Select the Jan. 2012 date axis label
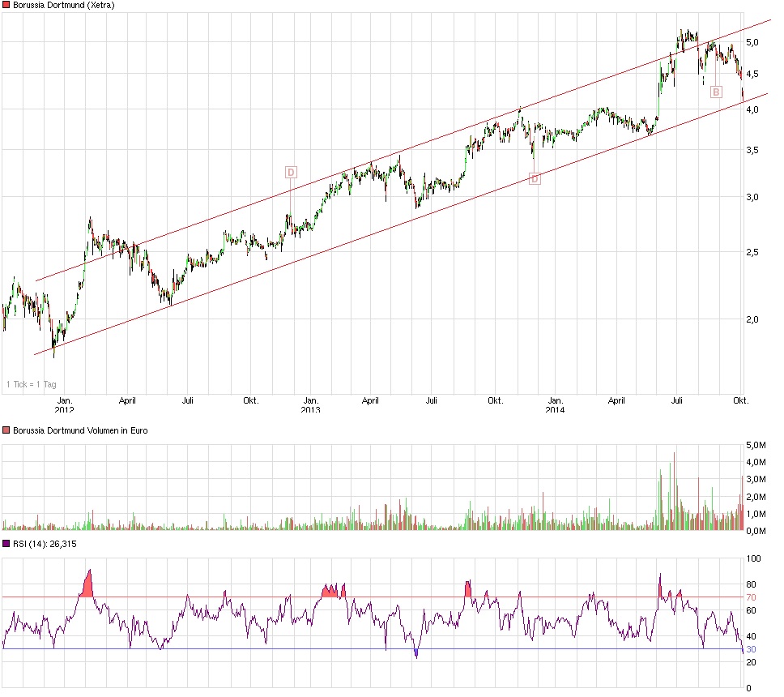The height and width of the screenshot is (697, 784). click(x=64, y=404)
